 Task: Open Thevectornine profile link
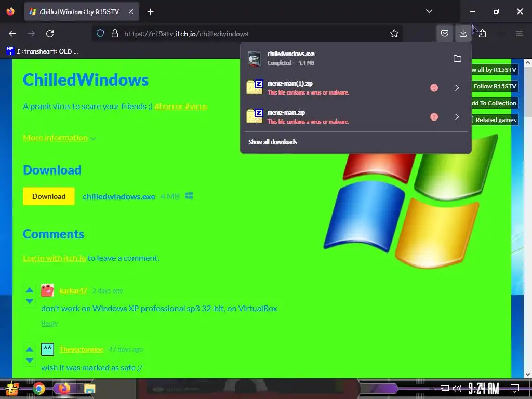pyautogui.click(x=82, y=350)
